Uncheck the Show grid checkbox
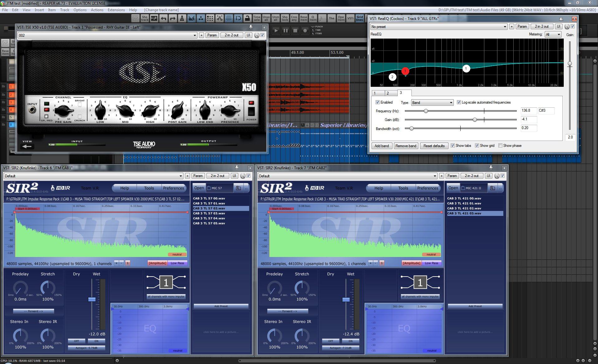 pyautogui.click(x=477, y=146)
